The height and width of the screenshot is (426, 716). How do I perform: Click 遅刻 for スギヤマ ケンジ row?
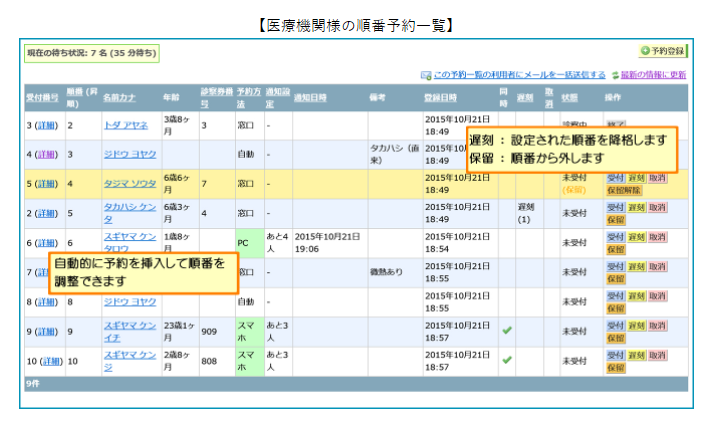tap(636, 355)
